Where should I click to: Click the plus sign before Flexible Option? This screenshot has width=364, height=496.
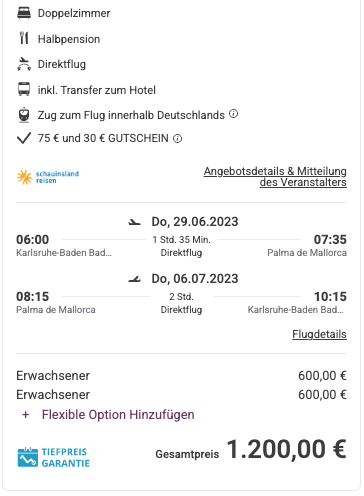[26, 415]
